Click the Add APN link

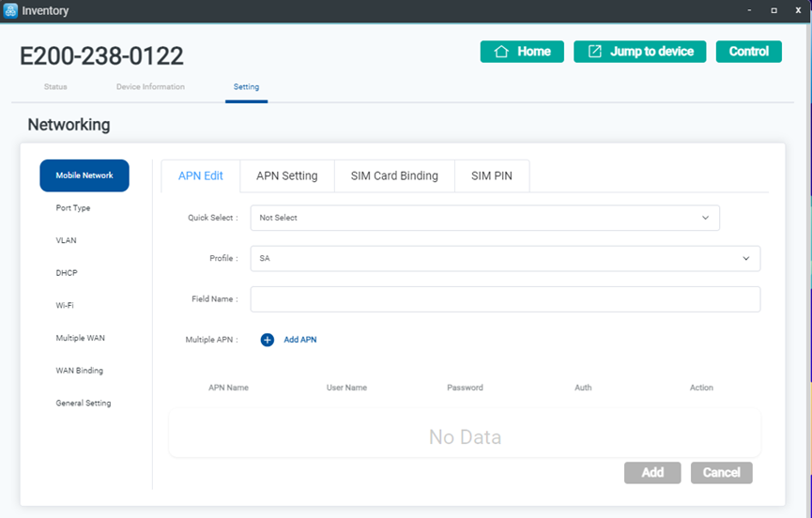point(300,340)
